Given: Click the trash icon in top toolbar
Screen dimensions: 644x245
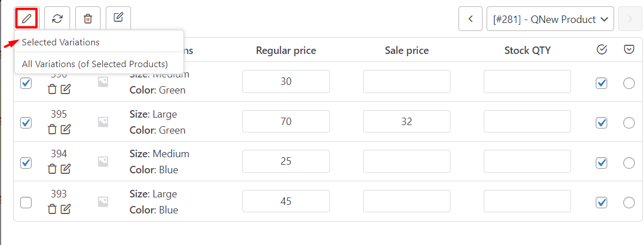Looking at the screenshot, I should [x=88, y=18].
